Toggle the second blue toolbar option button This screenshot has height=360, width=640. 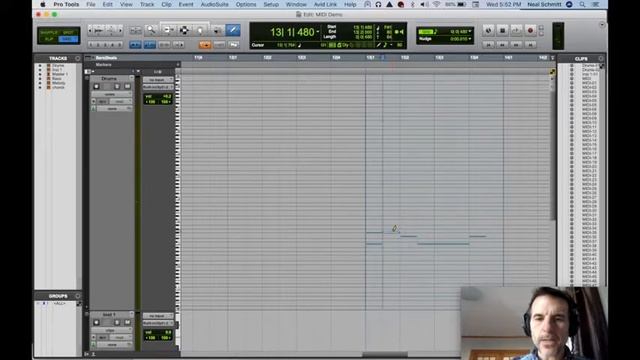point(149,45)
